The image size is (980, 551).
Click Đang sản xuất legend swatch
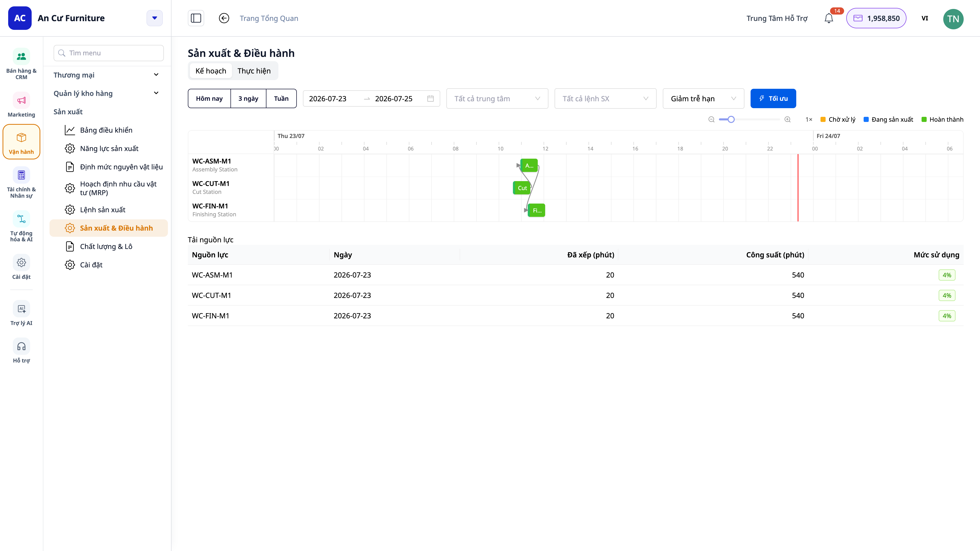click(x=866, y=119)
